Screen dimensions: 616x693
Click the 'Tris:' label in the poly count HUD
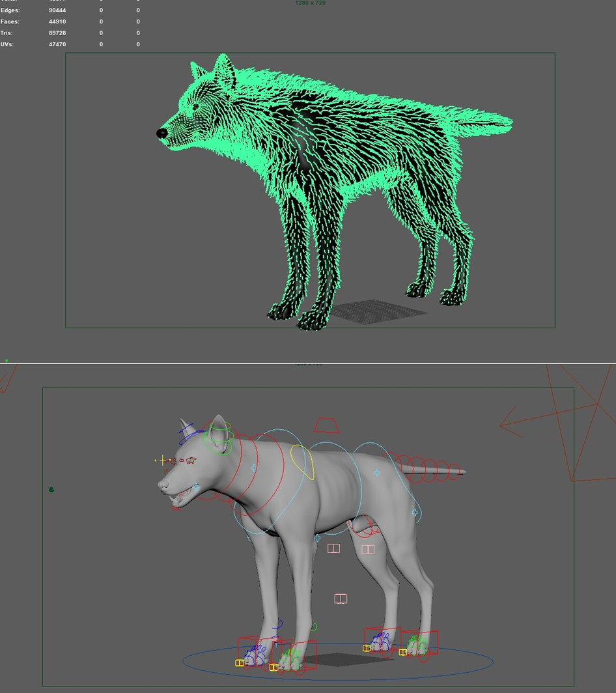click(7, 33)
